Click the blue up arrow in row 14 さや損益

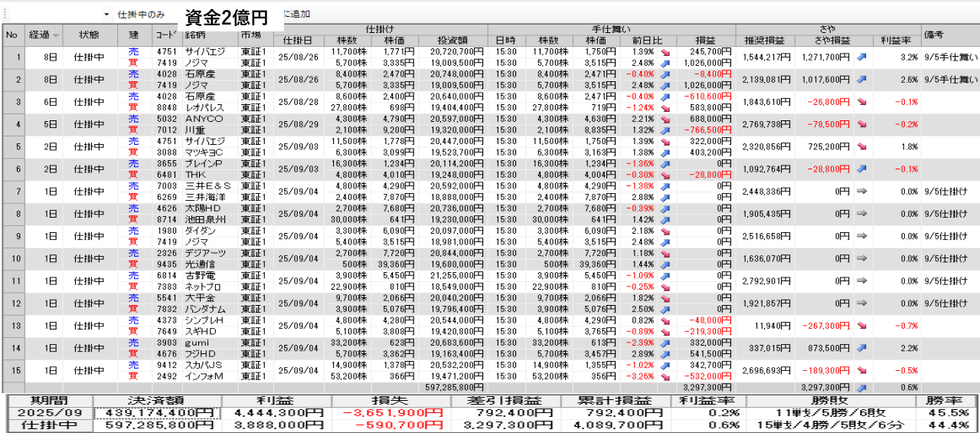[863, 349]
